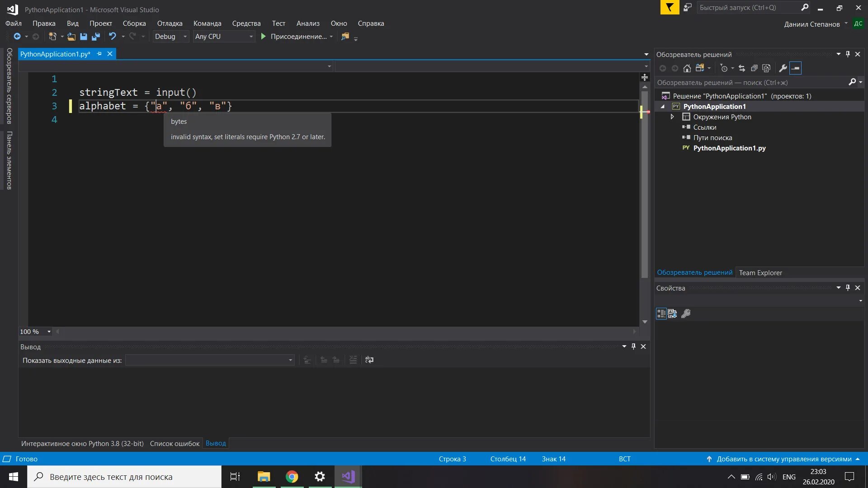Click the Navigate Backward arrow in the toolbar
Viewport: 868px width, 488px height.
[x=17, y=37]
